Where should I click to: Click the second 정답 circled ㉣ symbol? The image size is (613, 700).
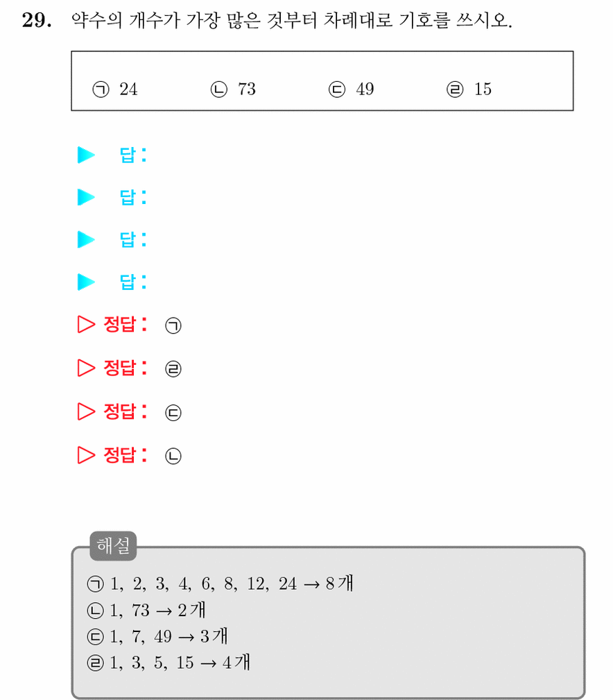coord(173,369)
